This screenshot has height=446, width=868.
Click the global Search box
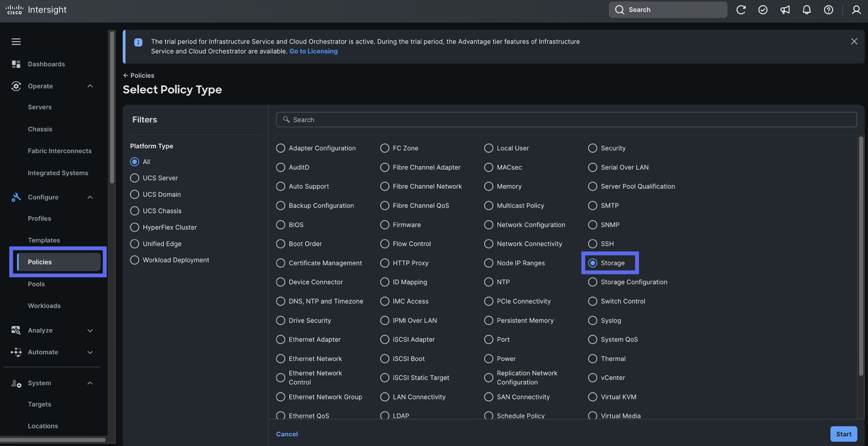tap(667, 10)
